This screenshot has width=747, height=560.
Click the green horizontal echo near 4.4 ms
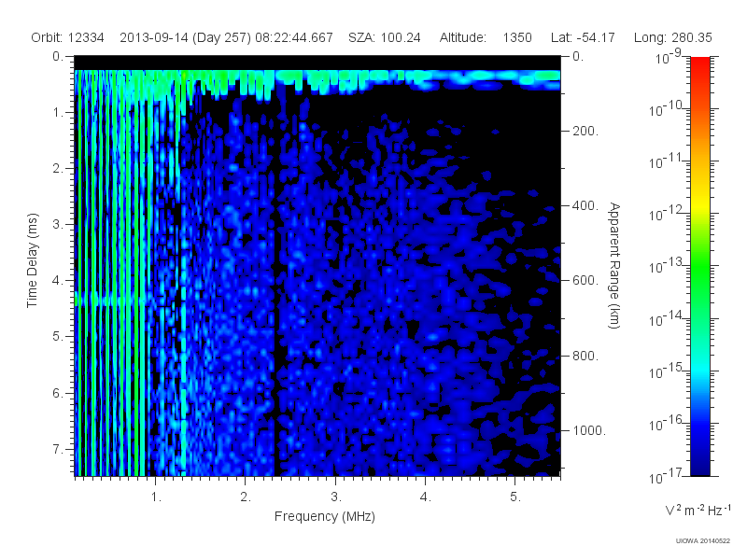pyautogui.click(x=109, y=301)
